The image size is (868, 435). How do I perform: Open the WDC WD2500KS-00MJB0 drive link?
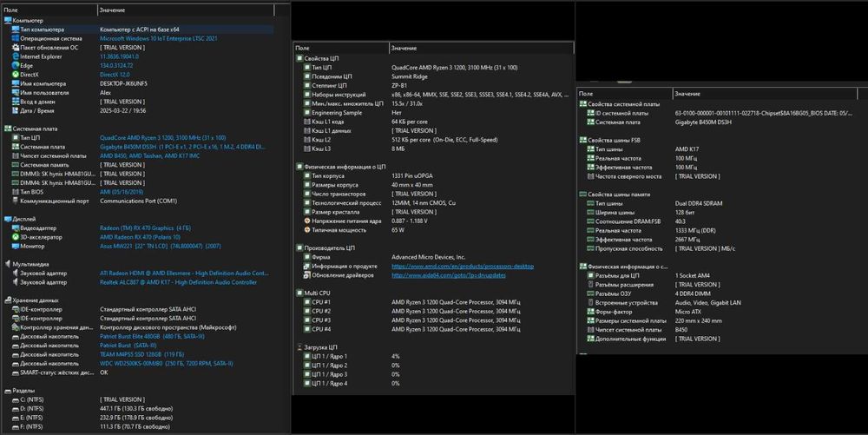166,364
